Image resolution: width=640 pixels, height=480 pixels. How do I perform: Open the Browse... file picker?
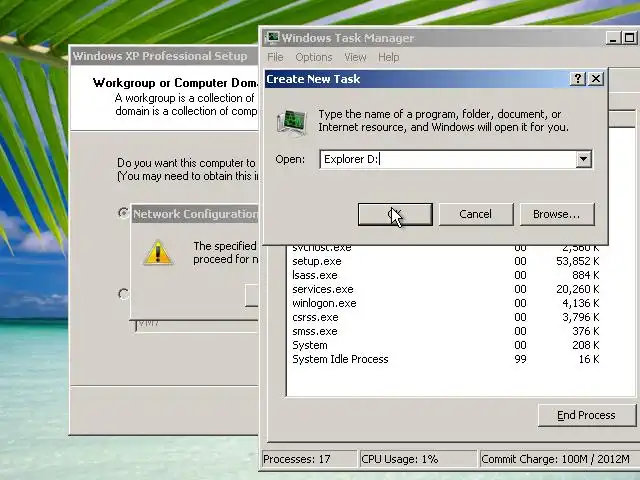coord(557,214)
